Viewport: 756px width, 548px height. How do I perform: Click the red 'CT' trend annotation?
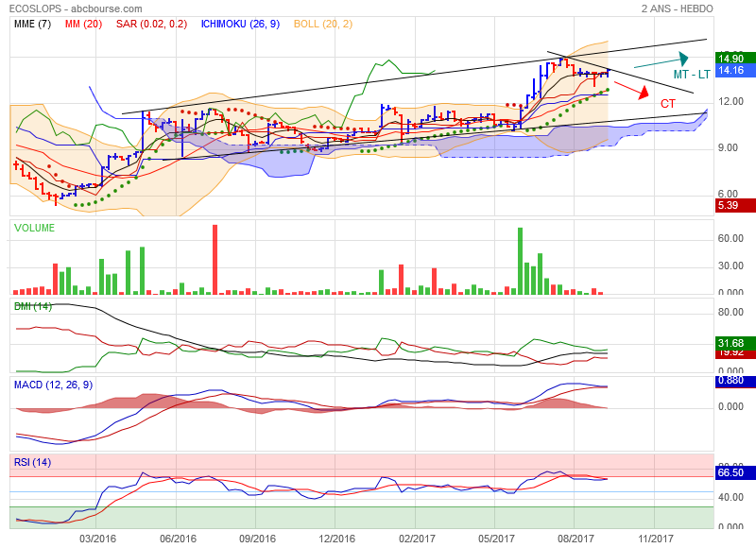click(x=668, y=104)
